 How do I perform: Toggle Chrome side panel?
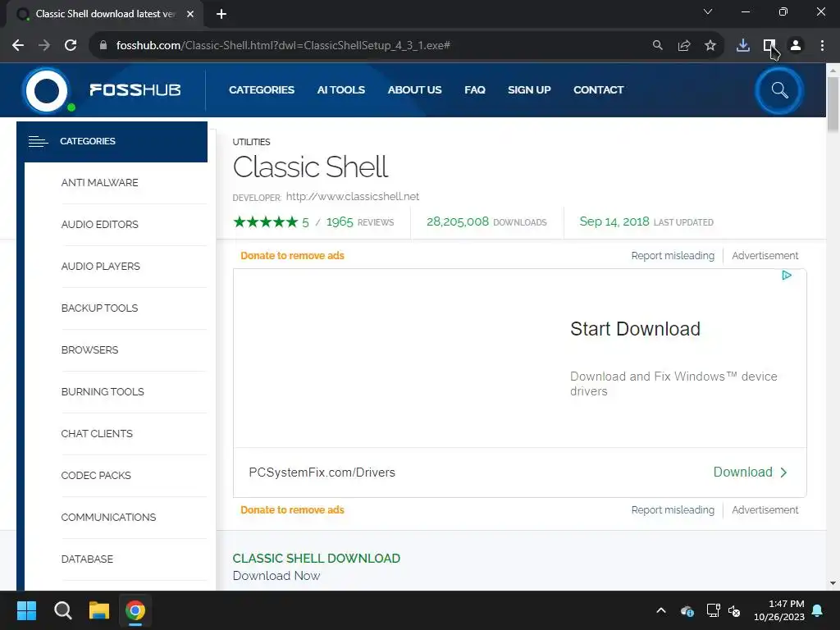[x=769, y=46]
